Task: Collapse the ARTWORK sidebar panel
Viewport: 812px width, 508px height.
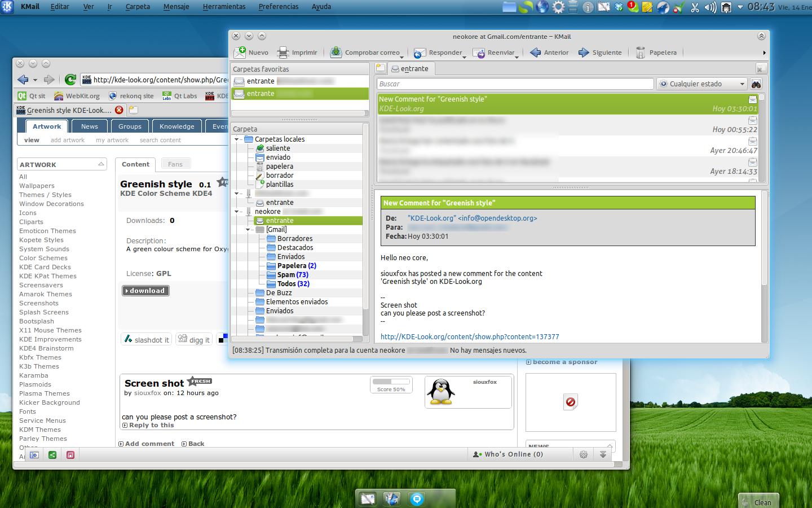Action: tap(101, 164)
